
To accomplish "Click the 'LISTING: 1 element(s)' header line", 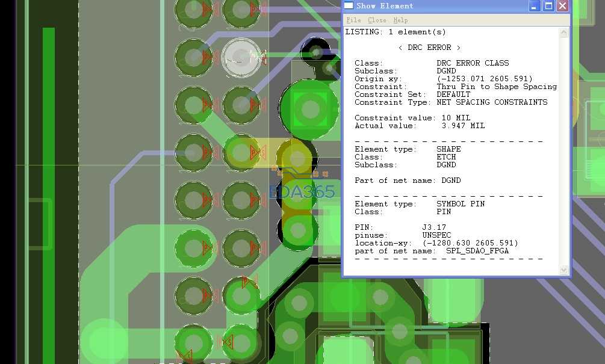I will (396, 32).
